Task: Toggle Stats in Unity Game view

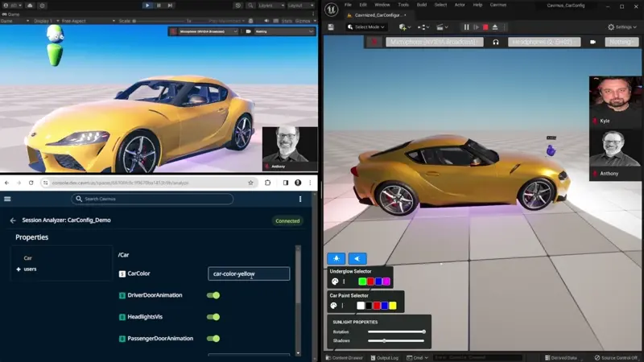Action: pyautogui.click(x=287, y=21)
